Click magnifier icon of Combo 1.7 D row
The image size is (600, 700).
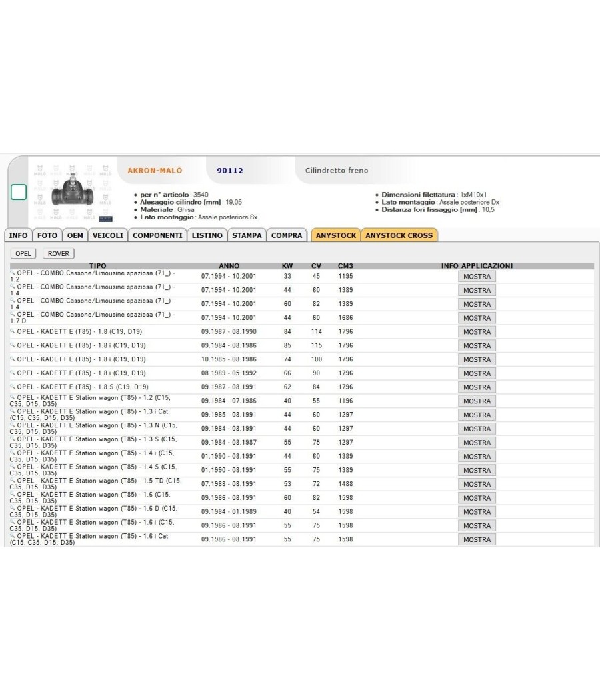coord(13,314)
